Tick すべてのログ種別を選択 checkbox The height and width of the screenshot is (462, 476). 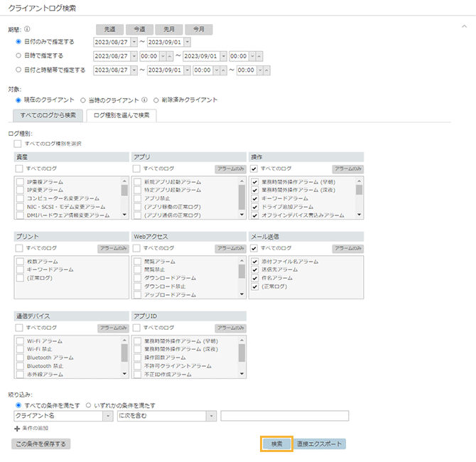pos(18,144)
